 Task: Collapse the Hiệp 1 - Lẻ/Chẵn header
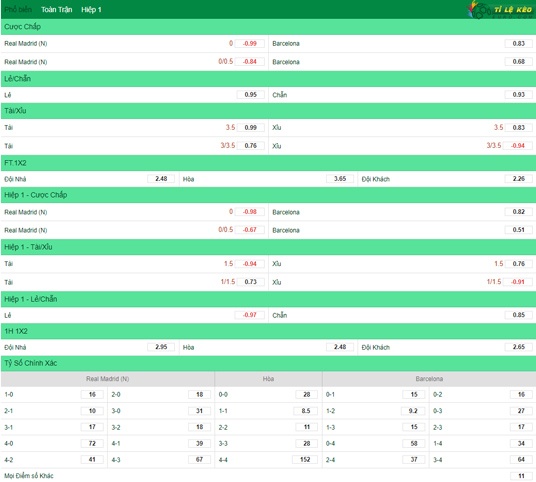click(x=268, y=299)
